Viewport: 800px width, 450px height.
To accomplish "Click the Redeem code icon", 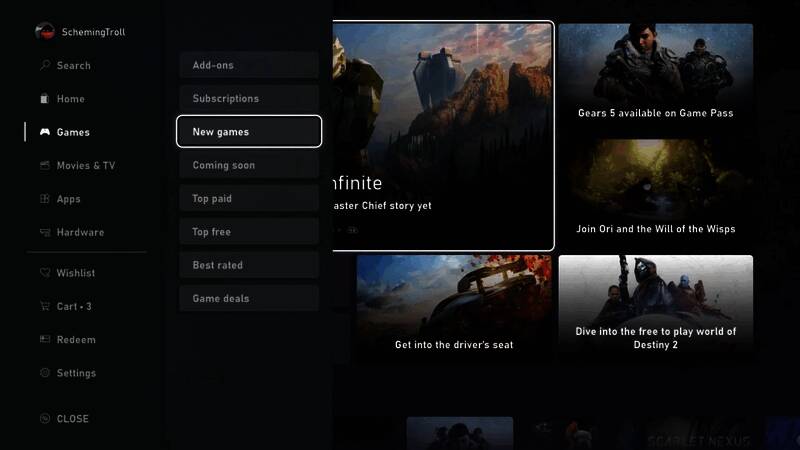I will point(45,340).
